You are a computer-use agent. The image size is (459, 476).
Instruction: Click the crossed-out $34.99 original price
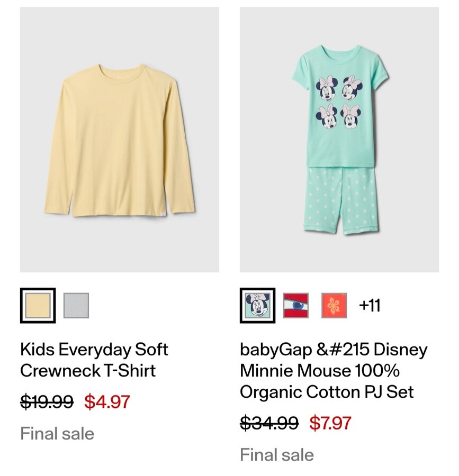coord(269,423)
